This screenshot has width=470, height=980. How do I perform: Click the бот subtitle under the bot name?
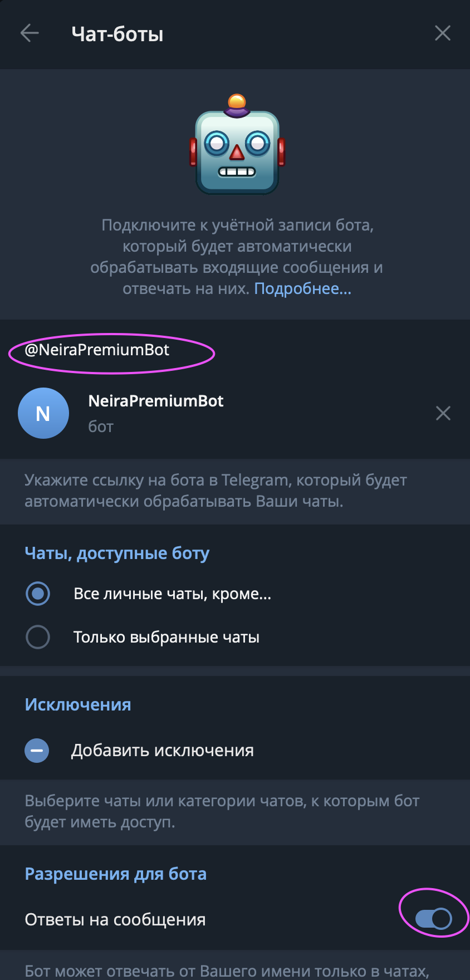(101, 427)
